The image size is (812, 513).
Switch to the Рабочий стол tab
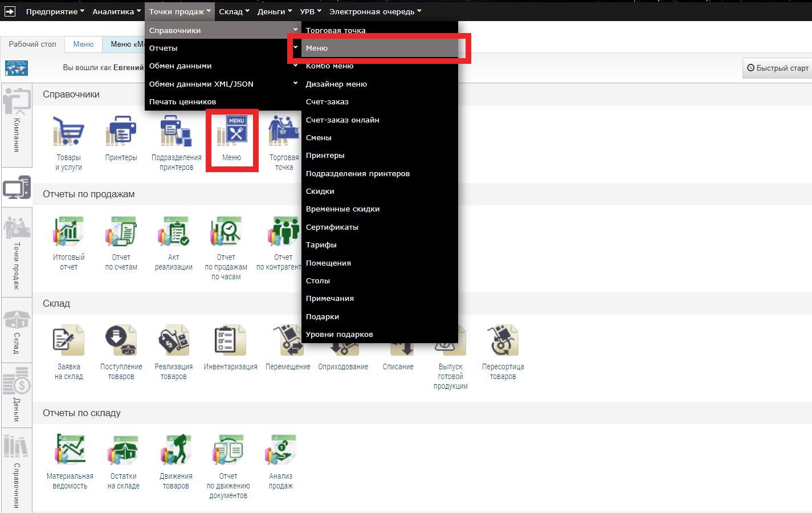(32, 44)
